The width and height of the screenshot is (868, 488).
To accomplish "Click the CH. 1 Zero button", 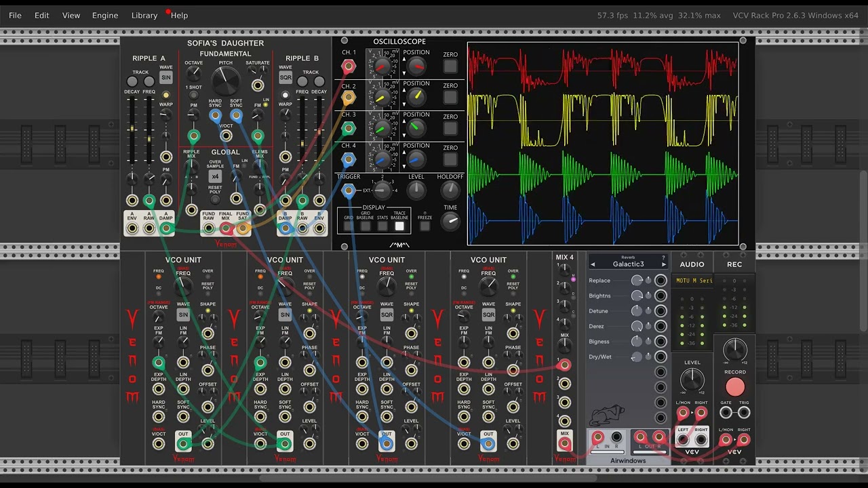I will click(450, 66).
